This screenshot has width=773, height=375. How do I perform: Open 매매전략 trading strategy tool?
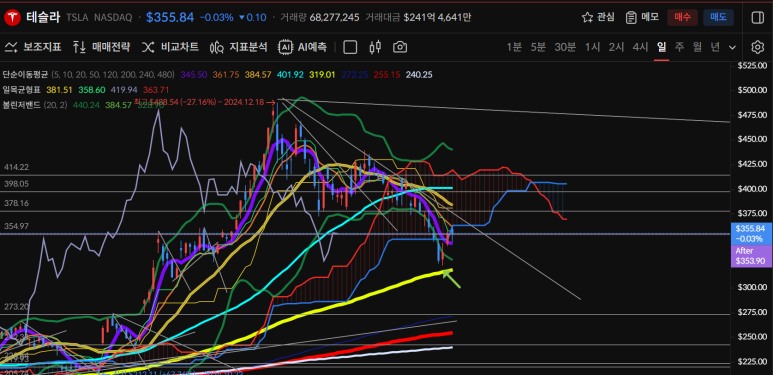coord(101,47)
